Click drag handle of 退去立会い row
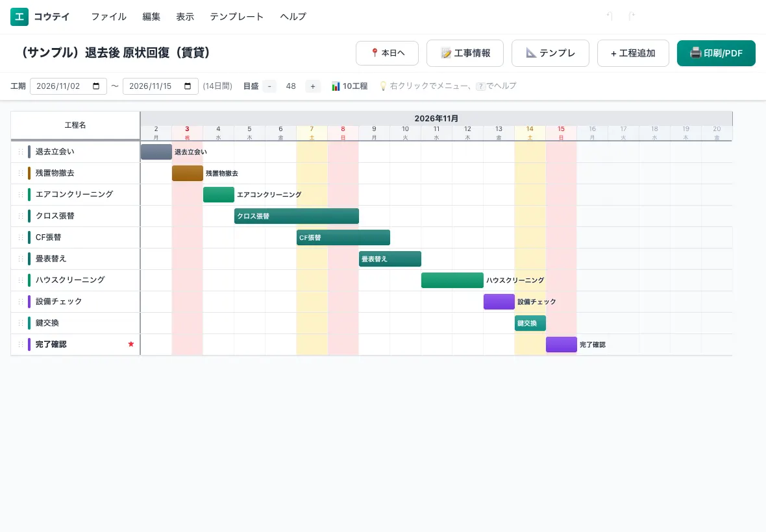This screenshot has width=766, height=532. (x=21, y=152)
